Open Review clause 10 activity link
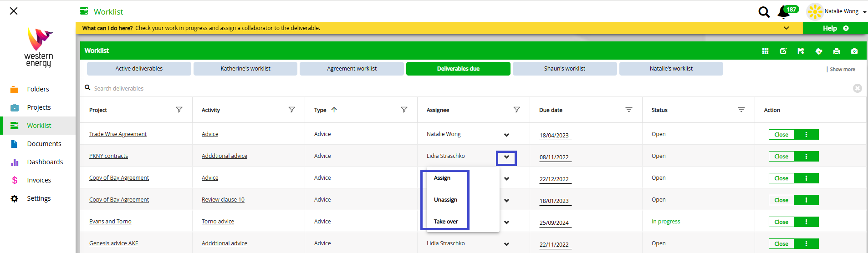The height and width of the screenshot is (253, 868). [x=223, y=200]
